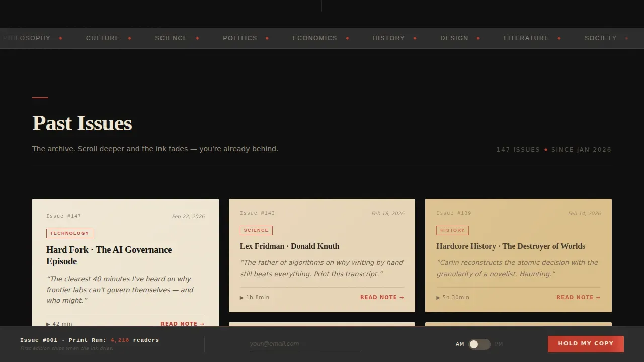
Task: Open READ NOTE for Lex Fridman issue
Action: coord(382,298)
